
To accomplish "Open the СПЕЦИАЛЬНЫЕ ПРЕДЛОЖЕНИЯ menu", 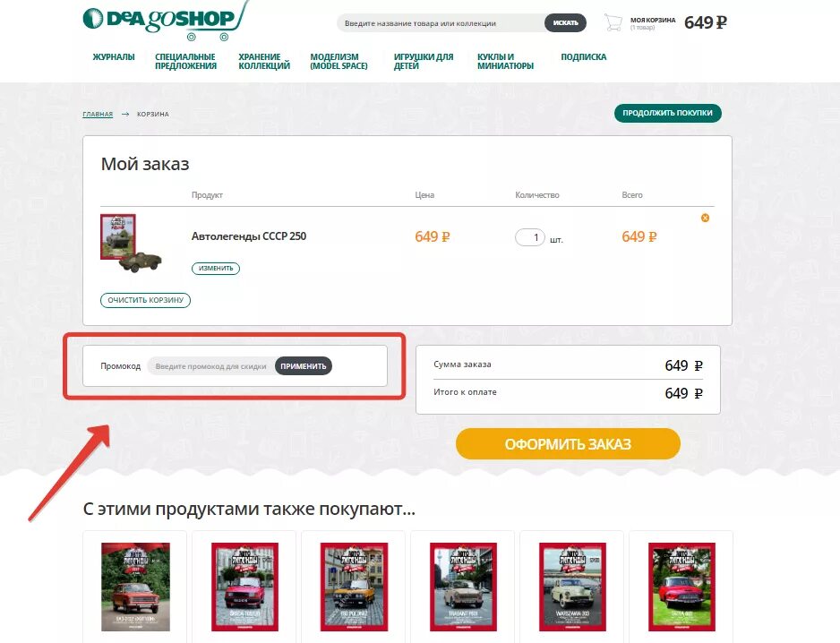I will coord(186,61).
